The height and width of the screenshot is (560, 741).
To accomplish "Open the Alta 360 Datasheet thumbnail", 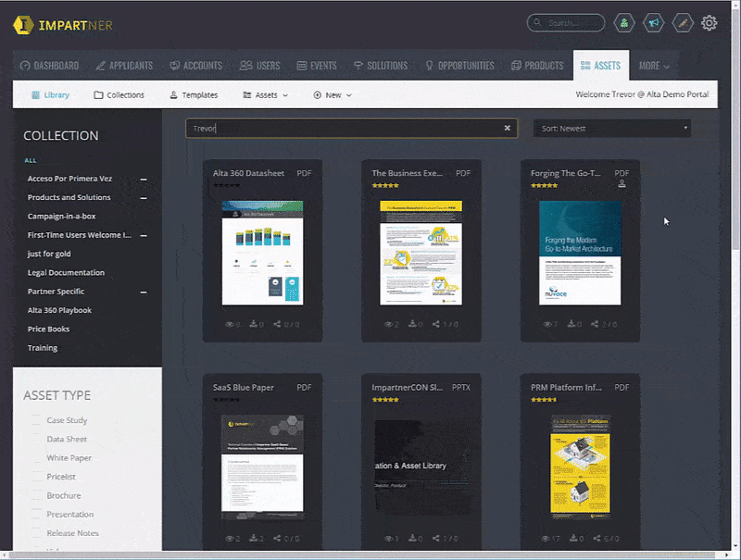I will click(x=263, y=253).
